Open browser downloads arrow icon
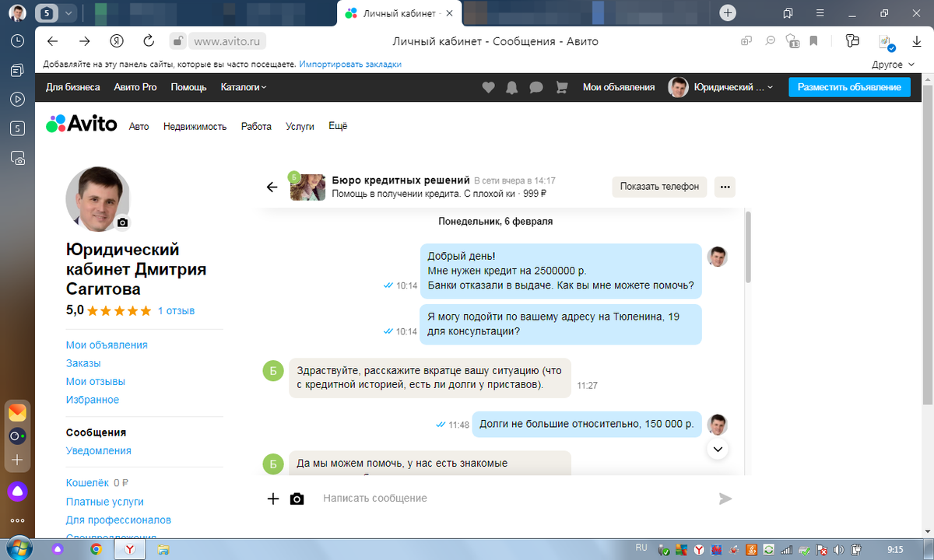This screenshot has height=560, width=934. point(916,41)
